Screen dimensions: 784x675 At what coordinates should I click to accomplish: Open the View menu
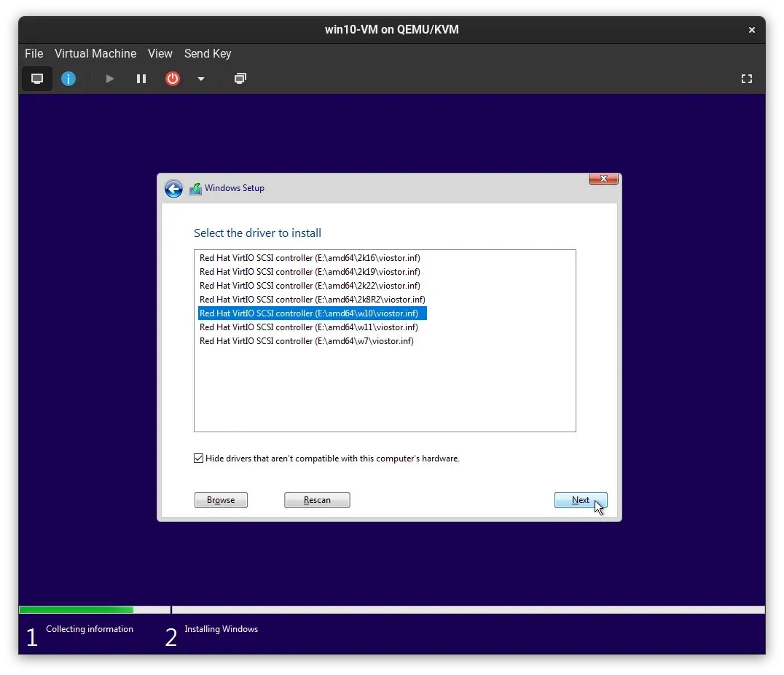point(160,53)
